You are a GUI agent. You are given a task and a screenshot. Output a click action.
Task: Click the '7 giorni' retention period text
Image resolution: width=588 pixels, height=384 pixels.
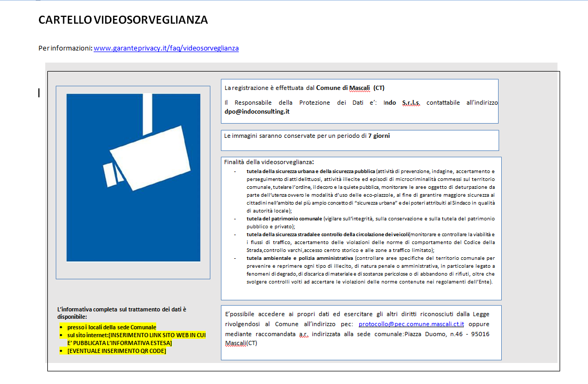379,136
